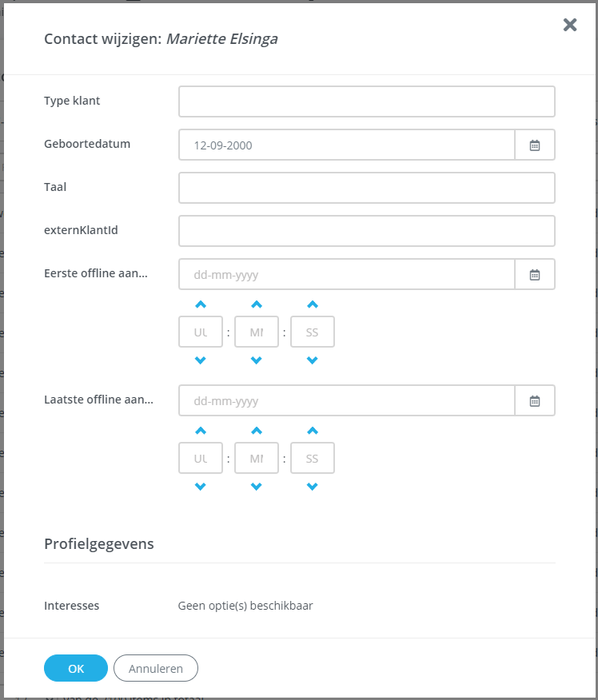Click the Geboortedatum date field
The height and width of the screenshot is (700, 598).
pos(346,145)
